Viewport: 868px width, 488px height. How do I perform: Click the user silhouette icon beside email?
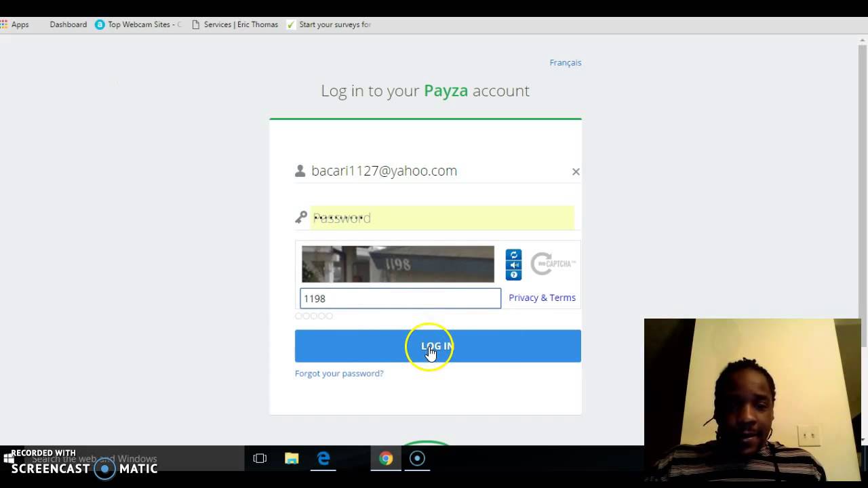pos(300,171)
